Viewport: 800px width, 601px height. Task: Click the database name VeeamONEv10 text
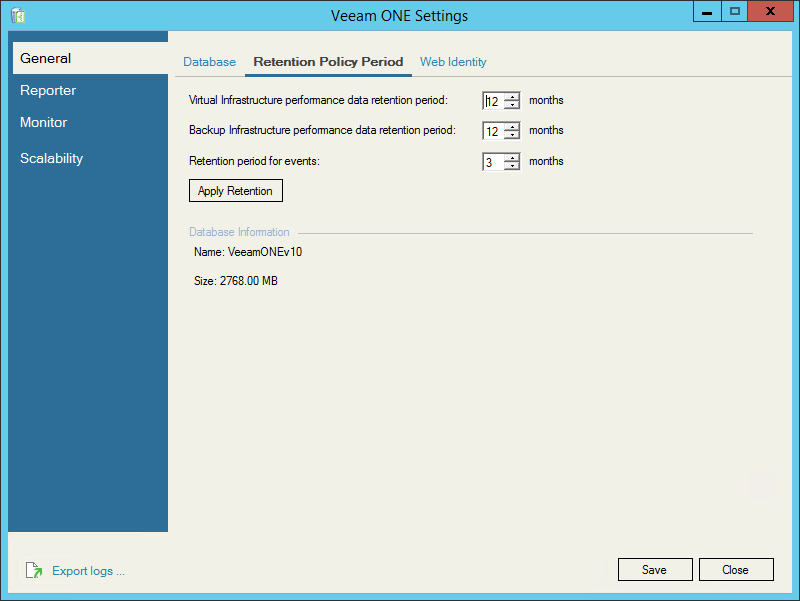[x=265, y=252]
